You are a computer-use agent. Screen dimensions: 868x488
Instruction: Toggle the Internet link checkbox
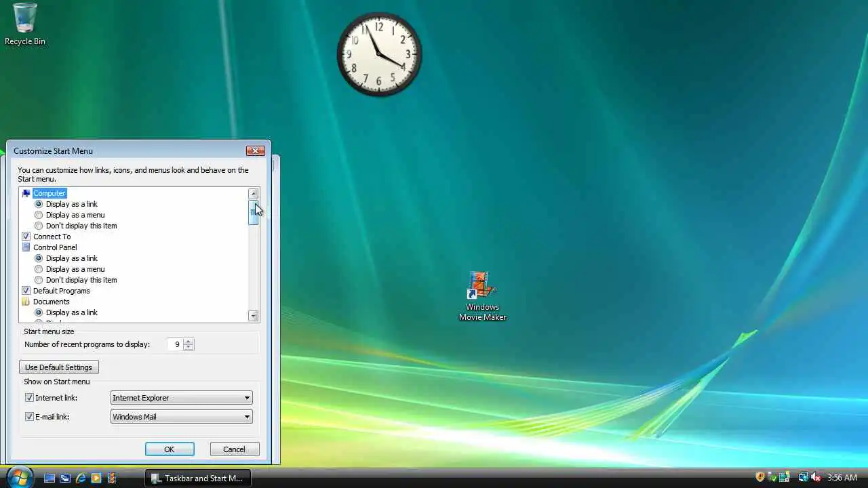pos(29,398)
